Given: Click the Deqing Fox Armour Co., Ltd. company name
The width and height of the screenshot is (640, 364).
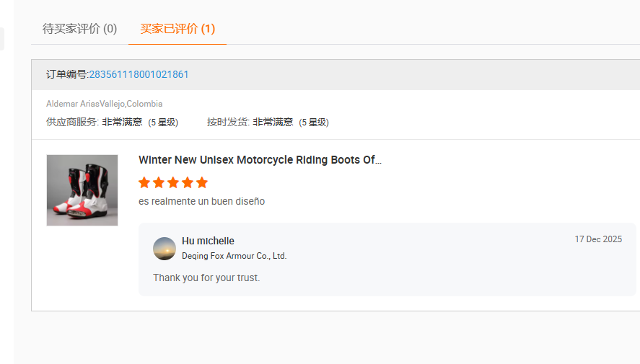Looking at the screenshot, I should point(234,256).
